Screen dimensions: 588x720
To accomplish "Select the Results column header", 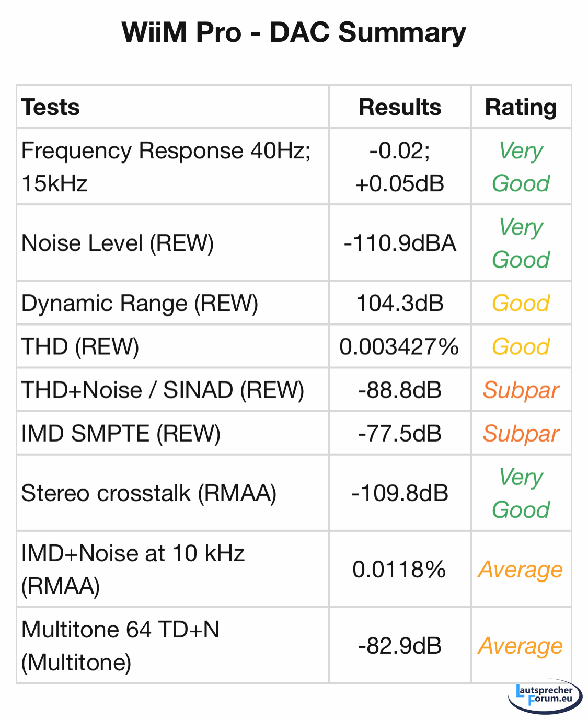I will [x=399, y=107].
